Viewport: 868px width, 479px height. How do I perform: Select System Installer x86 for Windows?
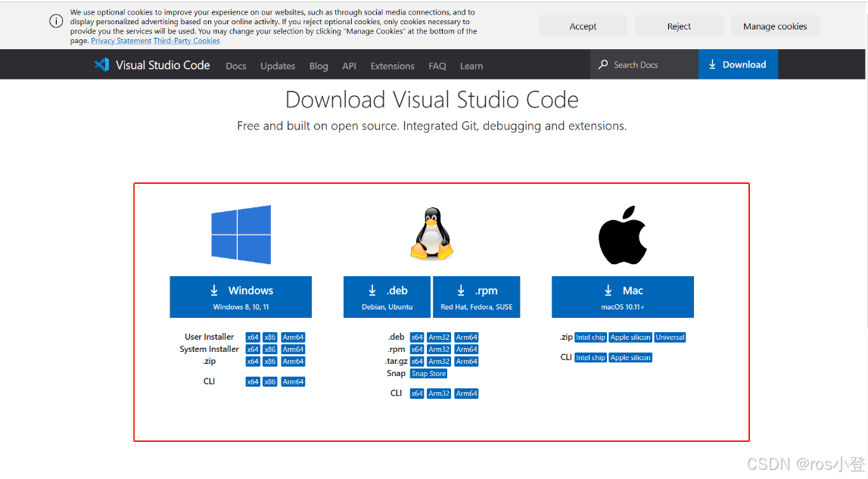tap(270, 350)
